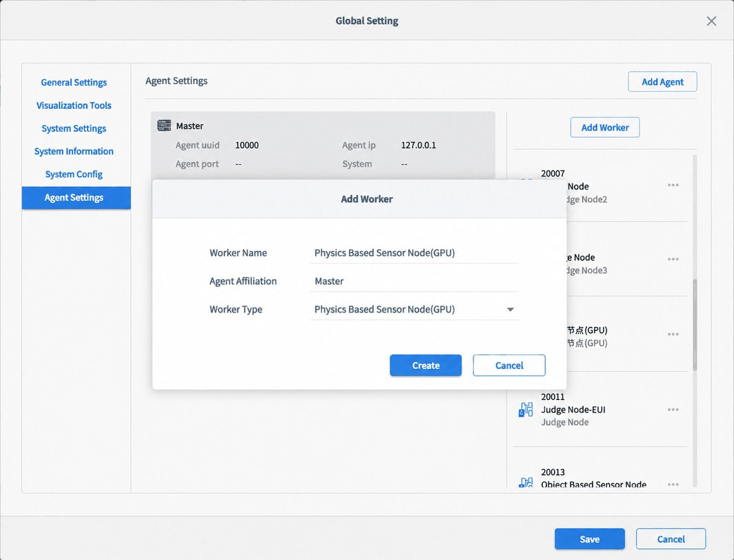Screen dimensions: 734x560
Task: Open more options for Judge Node3 worker
Action: tap(673, 259)
